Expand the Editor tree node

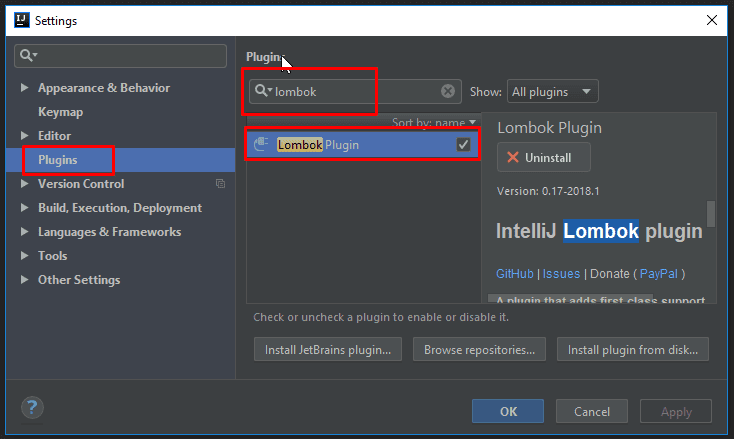(24, 135)
